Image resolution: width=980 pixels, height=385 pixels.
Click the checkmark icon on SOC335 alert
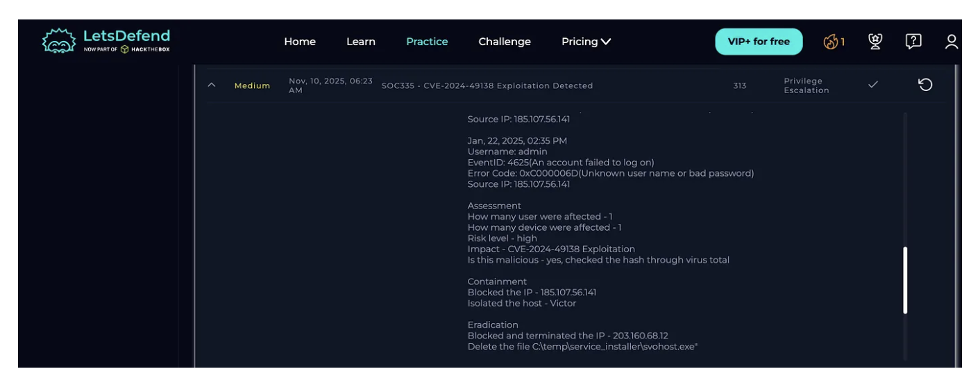(873, 85)
